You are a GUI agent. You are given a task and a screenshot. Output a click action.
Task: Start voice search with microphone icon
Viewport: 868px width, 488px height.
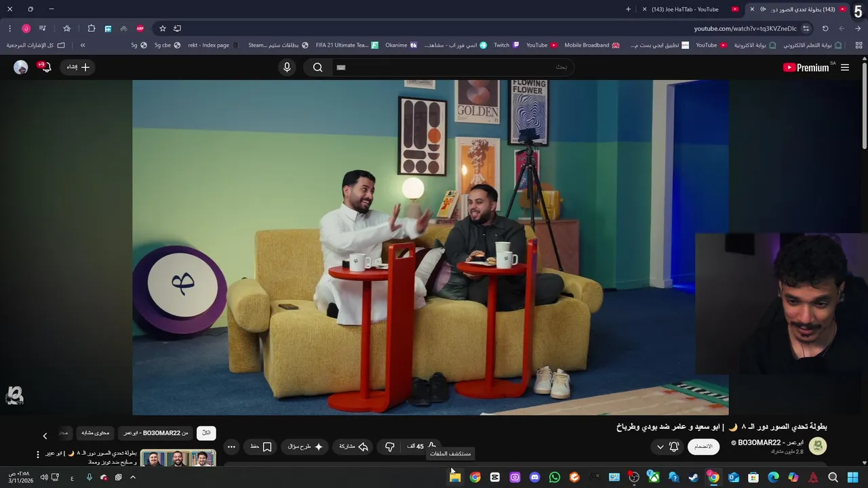pos(287,67)
